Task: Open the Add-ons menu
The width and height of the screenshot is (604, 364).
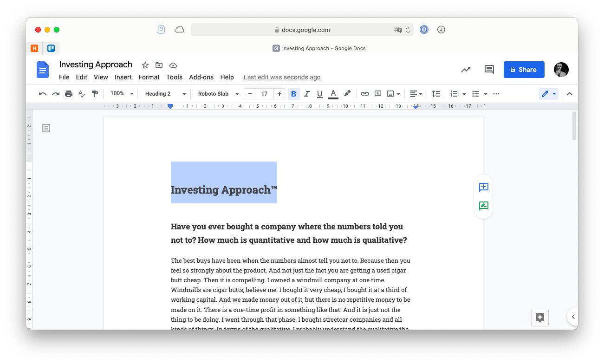Action: (201, 77)
